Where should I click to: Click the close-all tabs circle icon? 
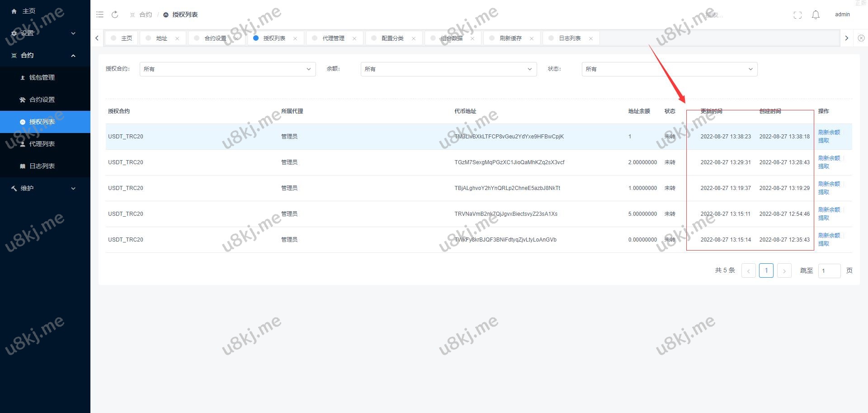(861, 38)
